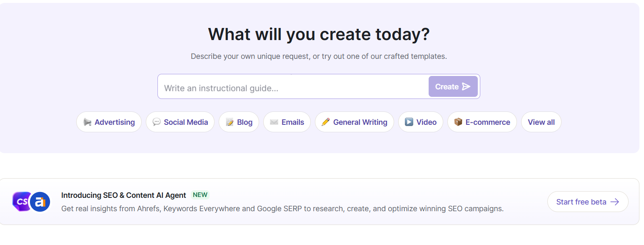Choose the Blog category chip

[239, 122]
